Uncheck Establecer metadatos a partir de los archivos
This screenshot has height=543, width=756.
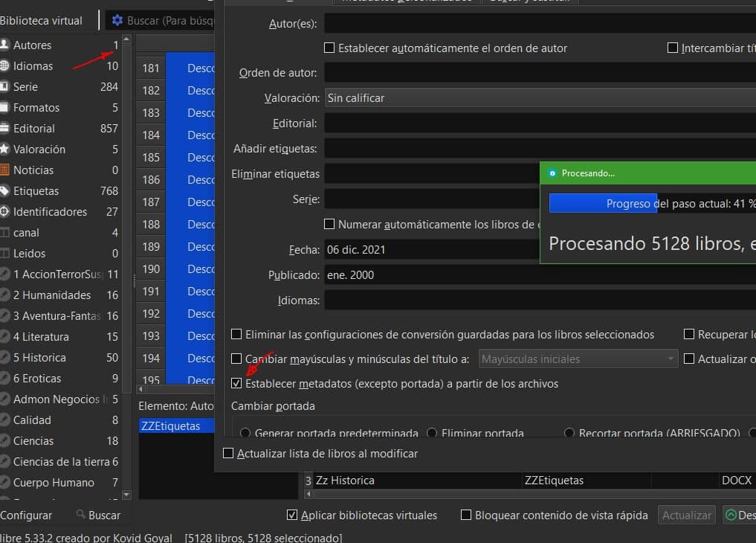pos(236,383)
